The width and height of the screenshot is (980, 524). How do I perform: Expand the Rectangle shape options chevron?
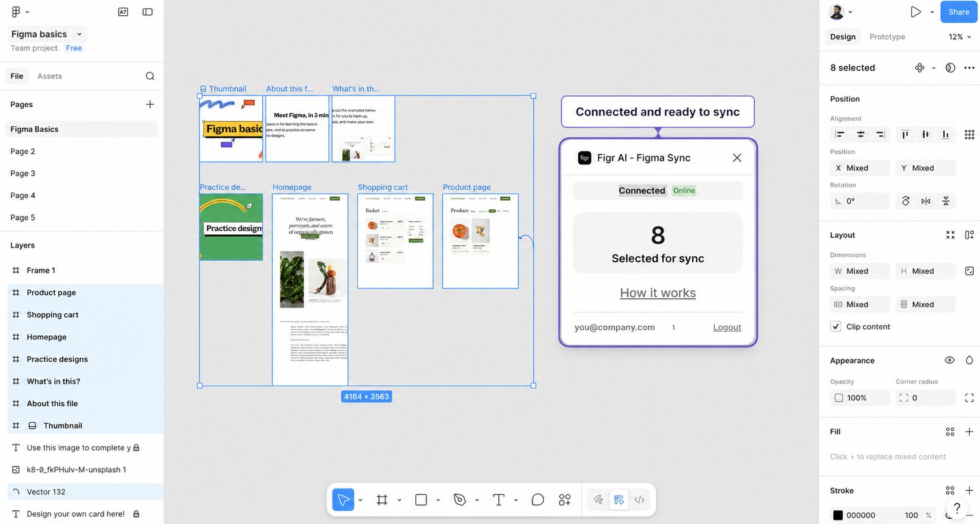tap(438, 500)
